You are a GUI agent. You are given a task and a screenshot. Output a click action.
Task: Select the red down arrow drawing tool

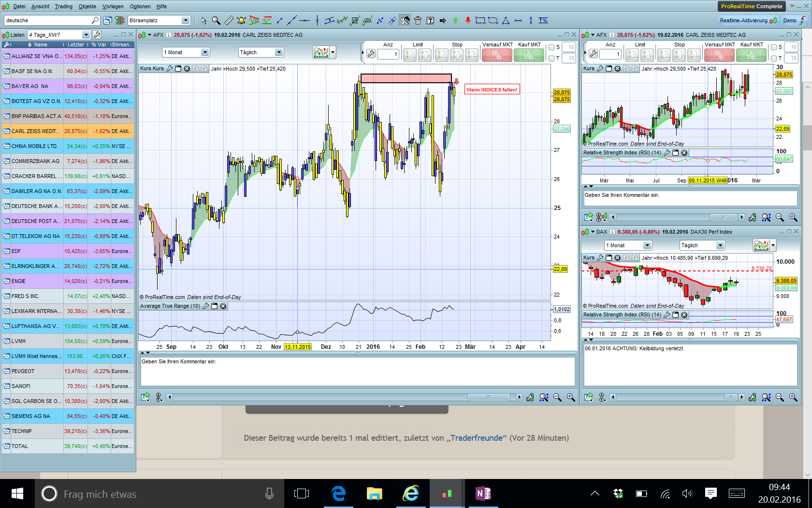pyautogui.click(x=468, y=20)
